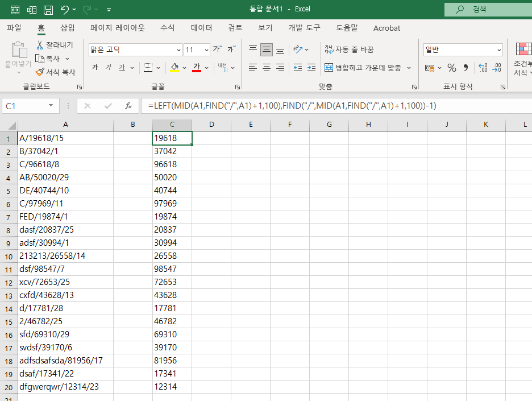The image size is (532, 401).
Task: Expand the font color dropdown arrow
Action: click(206, 68)
